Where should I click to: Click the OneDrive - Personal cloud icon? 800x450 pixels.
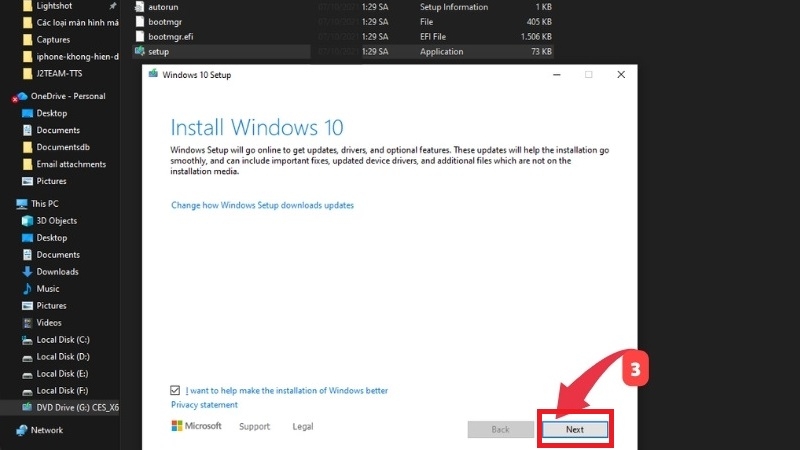pos(22,96)
